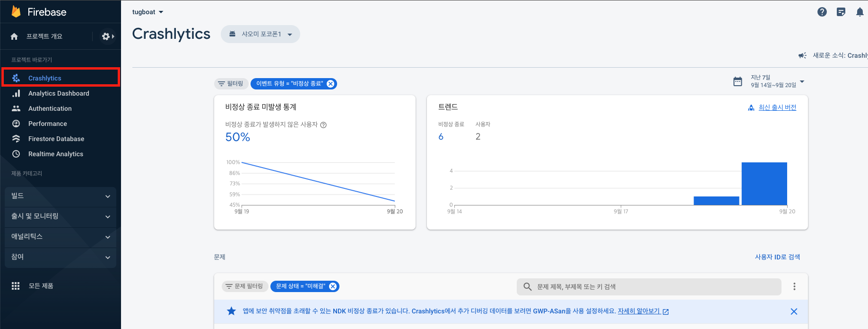Open project overview home icon
The height and width of the screenshot is (329, 868).
pos(14,36)
